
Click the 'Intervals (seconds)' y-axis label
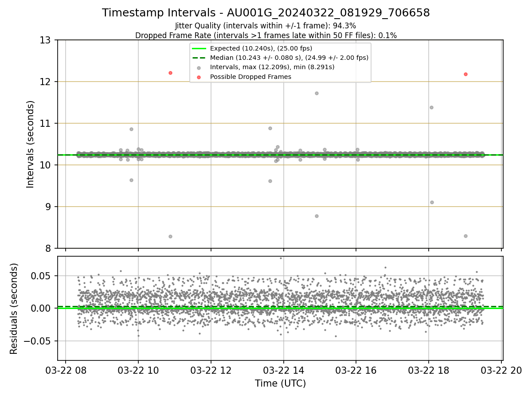pyautogui.click(x=30, y=144)
